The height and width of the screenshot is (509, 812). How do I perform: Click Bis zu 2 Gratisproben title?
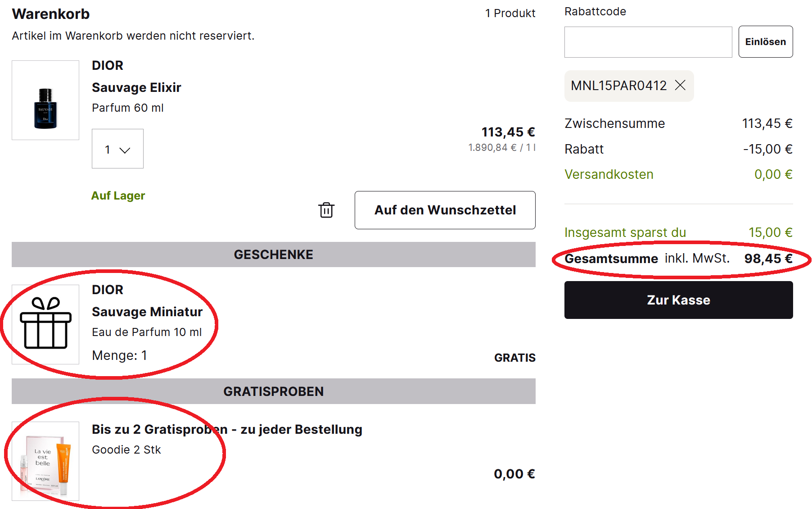coord(227,429)
